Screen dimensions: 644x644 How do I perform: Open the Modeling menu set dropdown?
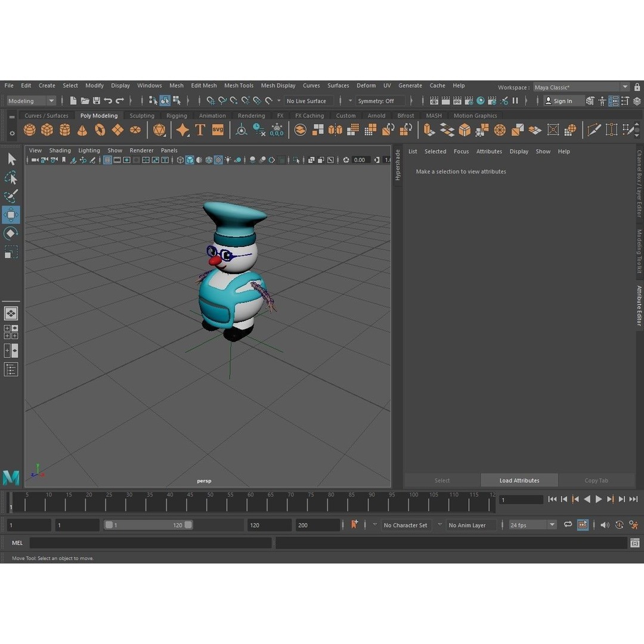pos(31,100)
